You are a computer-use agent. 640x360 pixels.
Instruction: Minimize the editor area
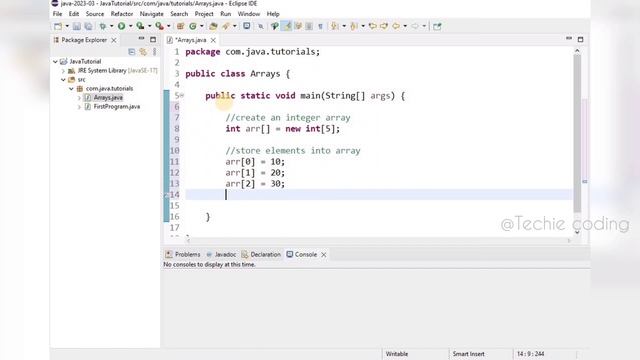tap(569, 39)
